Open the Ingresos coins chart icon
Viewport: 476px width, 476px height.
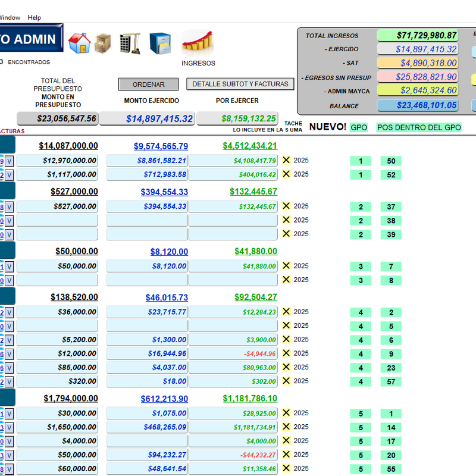(198, 43)
